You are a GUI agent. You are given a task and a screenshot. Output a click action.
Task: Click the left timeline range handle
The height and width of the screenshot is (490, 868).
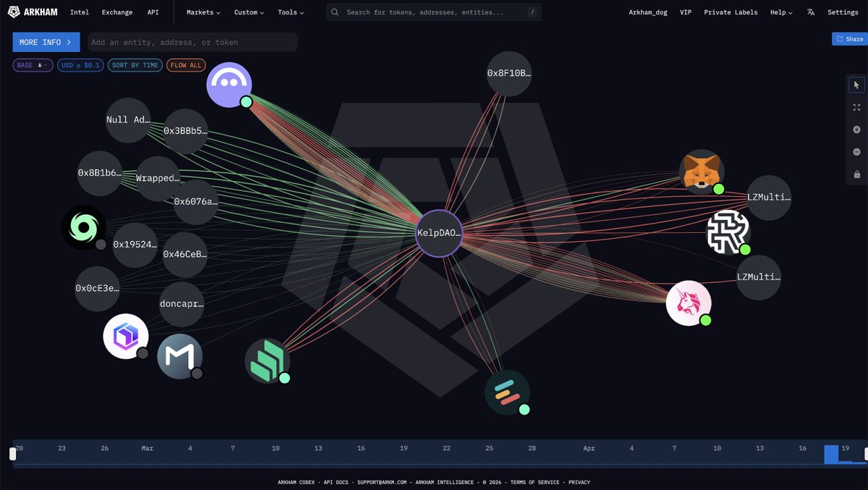pyautogui.click(x=12, y=454)
